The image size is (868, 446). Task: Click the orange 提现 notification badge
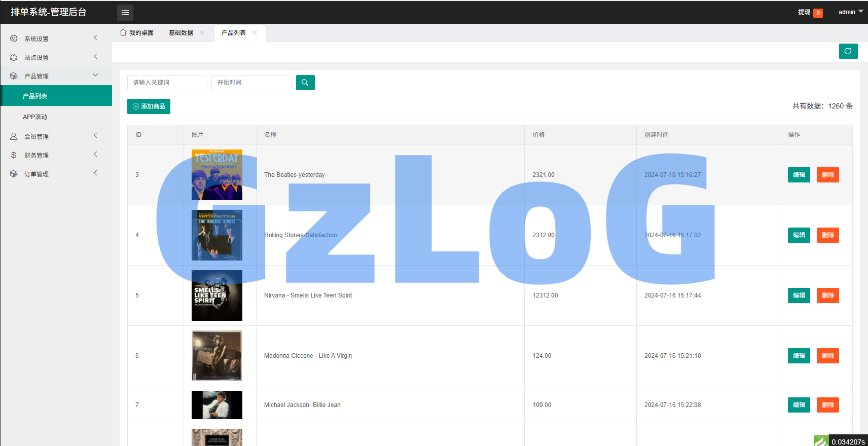click(x=818, y=13)
